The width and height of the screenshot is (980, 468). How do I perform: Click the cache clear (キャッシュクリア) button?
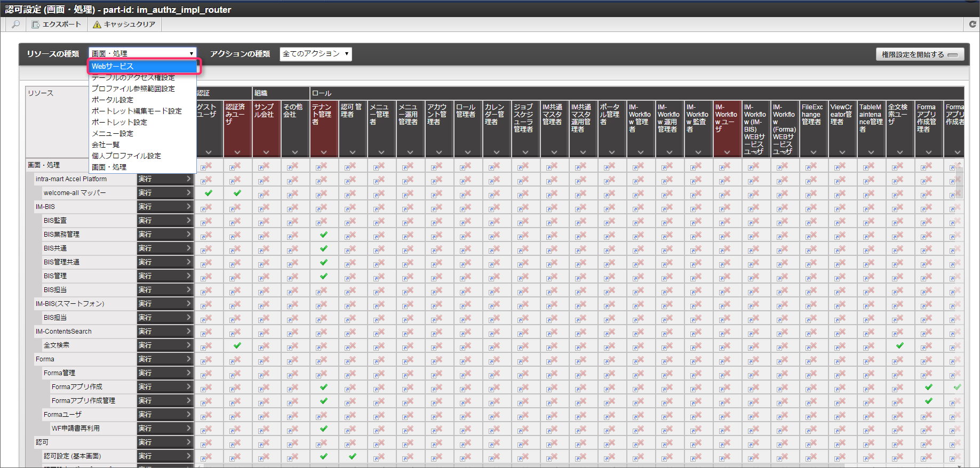(124, 25)
